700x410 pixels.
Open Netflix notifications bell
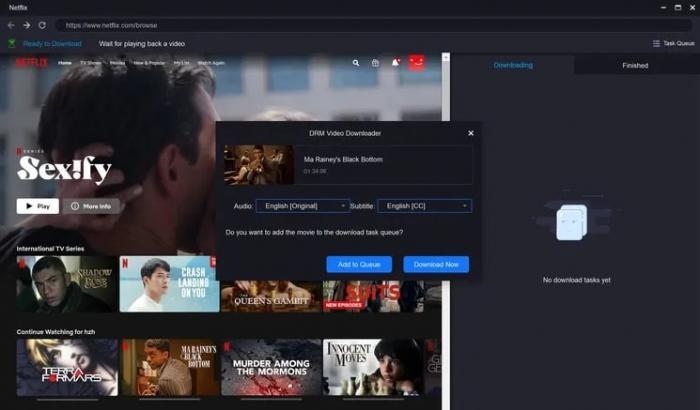(x=396, y=63)
